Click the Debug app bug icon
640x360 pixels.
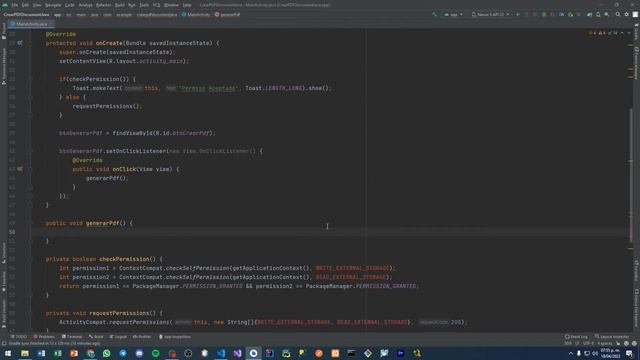coord(544,14)
